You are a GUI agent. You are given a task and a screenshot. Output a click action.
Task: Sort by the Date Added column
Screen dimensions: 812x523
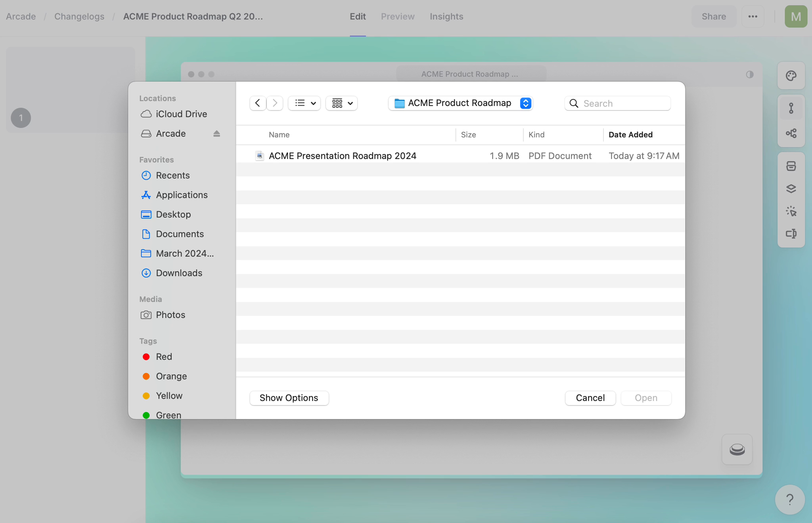tap(630, 135)
